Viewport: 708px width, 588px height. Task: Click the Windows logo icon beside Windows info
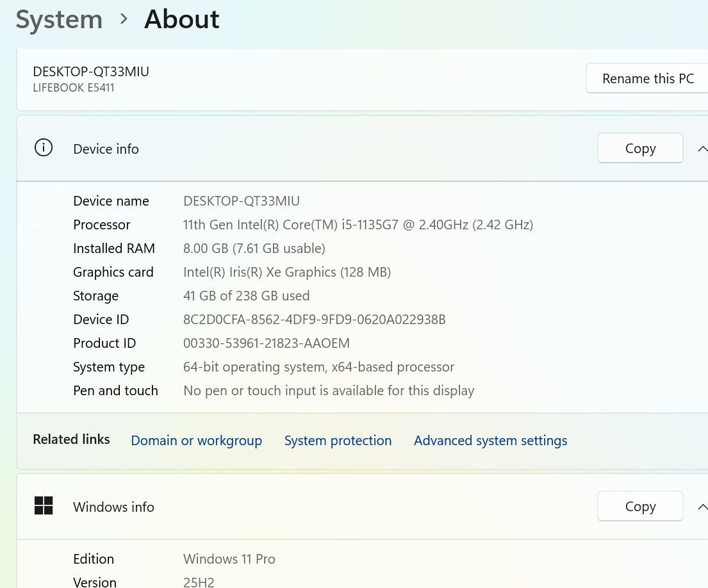44,505
